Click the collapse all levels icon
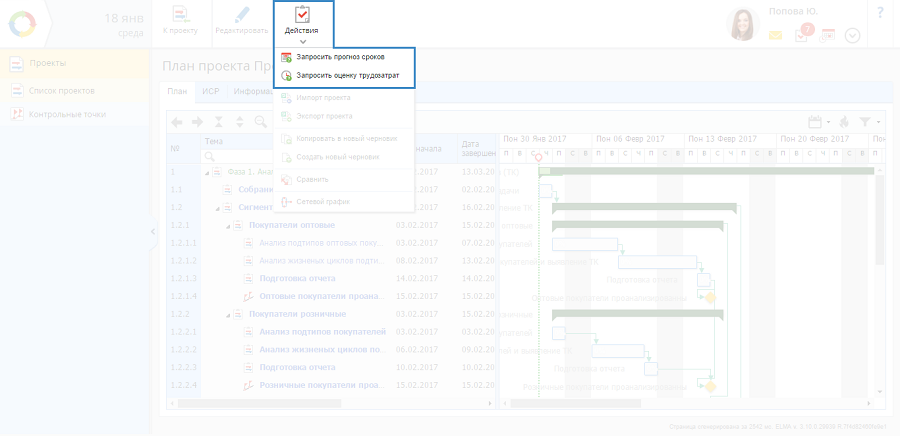This screenshot has height=436, width=900. [219, 122]
